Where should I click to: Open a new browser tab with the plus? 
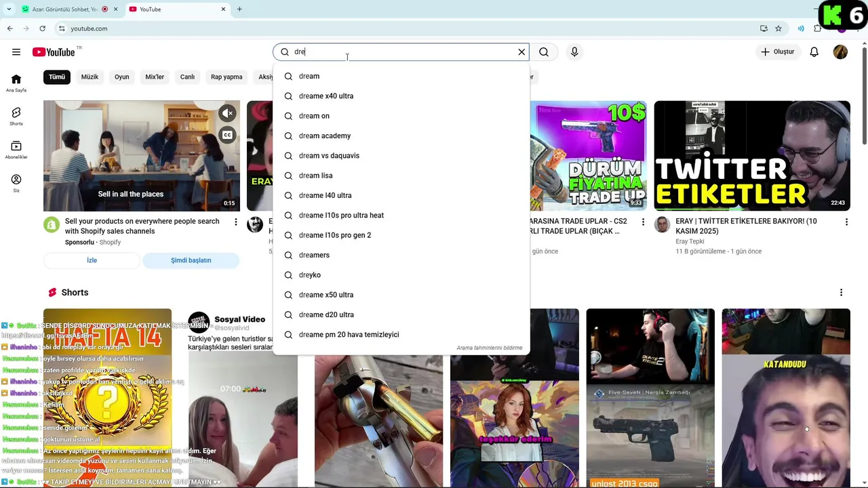pyautogui.click(x=239, y=9)
